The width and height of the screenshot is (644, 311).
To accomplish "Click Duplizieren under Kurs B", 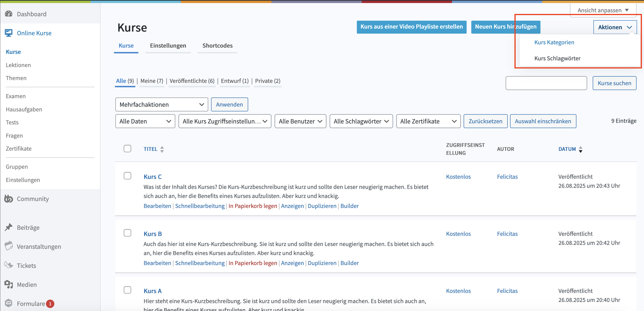I will pyautogui.click(x=322, y=263).
